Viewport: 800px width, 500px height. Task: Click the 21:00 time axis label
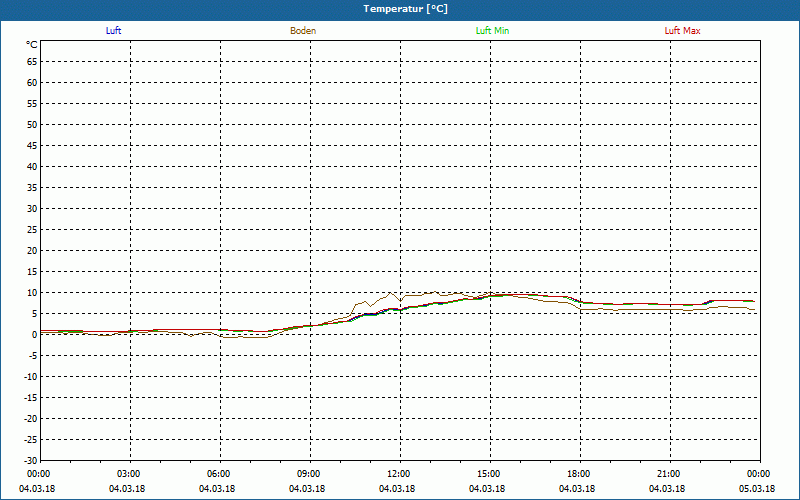point(670,474)
